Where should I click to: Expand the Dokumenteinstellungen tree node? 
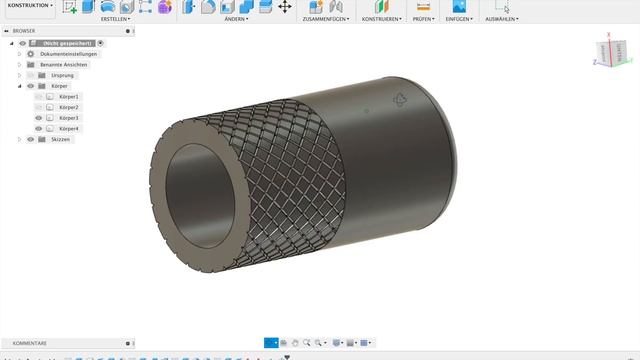[x=19, y=54]
